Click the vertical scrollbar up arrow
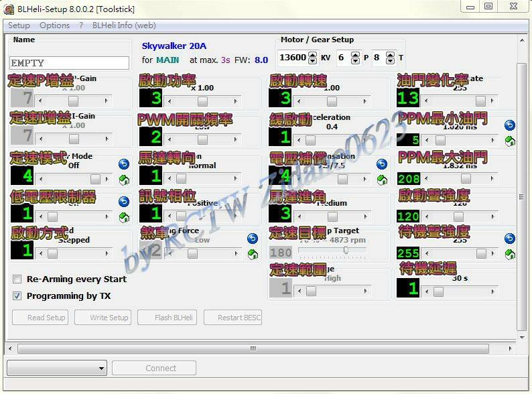 click(522, 40)
